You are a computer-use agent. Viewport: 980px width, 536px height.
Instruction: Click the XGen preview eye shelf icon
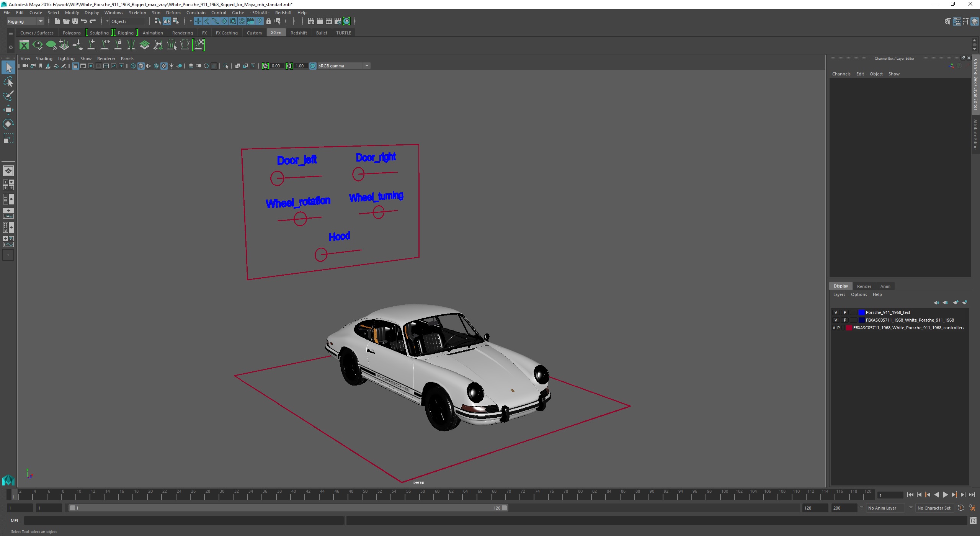(x=38, y=45)
